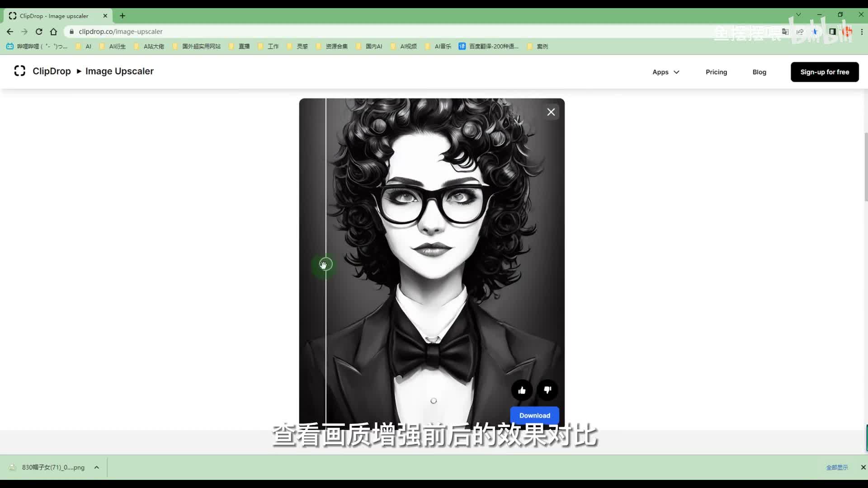Open downloaded png file options chevron
The width and height of the screenshot is (868, 488).
click(96, 467)
